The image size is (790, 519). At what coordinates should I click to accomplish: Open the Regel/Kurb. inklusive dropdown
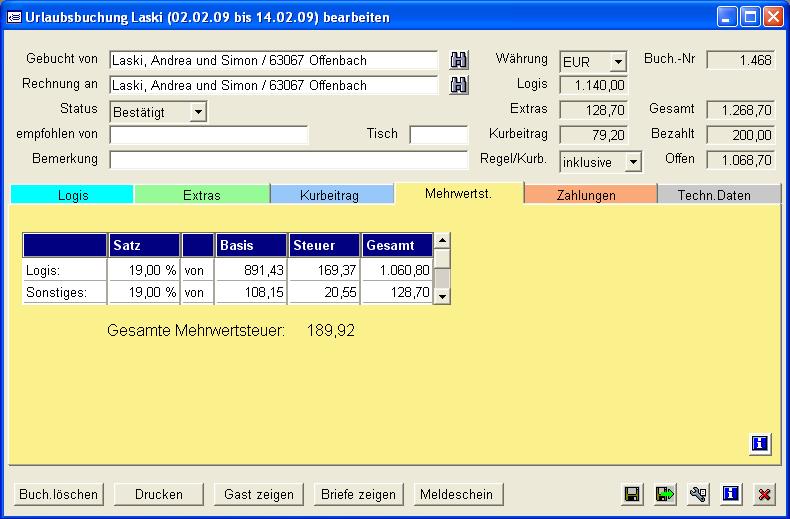coord(633,162)
